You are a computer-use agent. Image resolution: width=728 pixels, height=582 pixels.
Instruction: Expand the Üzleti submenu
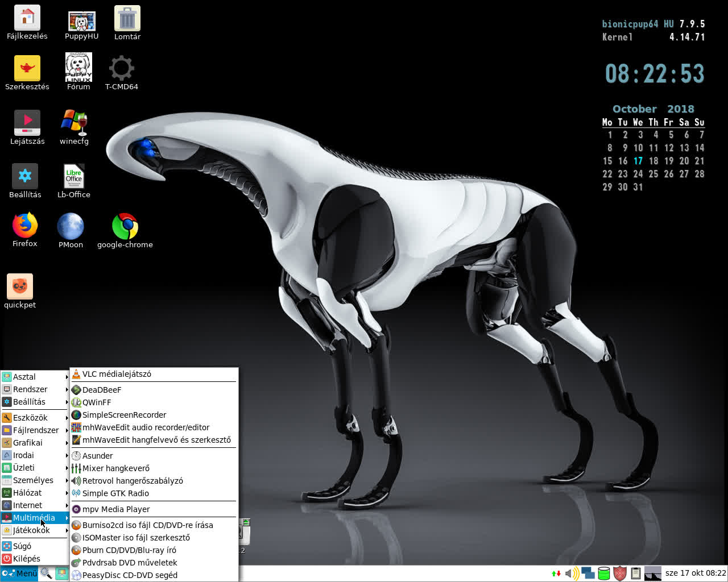click(x=35, y=468)
